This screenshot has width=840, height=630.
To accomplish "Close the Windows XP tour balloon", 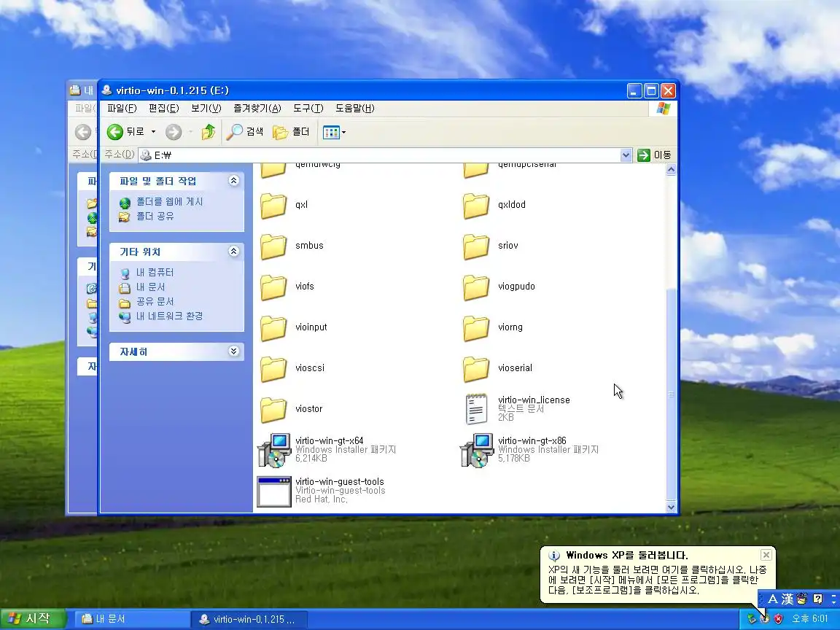I will 766,554.
